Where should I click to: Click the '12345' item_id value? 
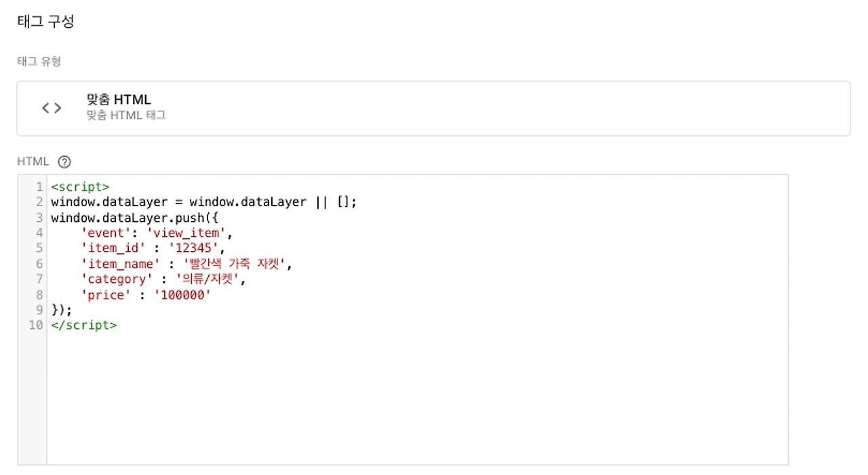(194, 248)
